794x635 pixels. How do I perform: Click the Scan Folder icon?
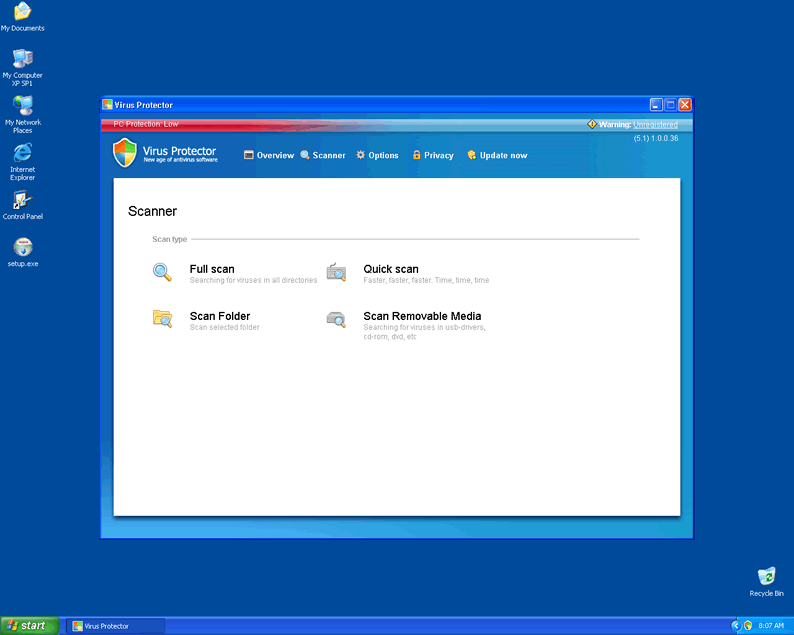[162, 319]
